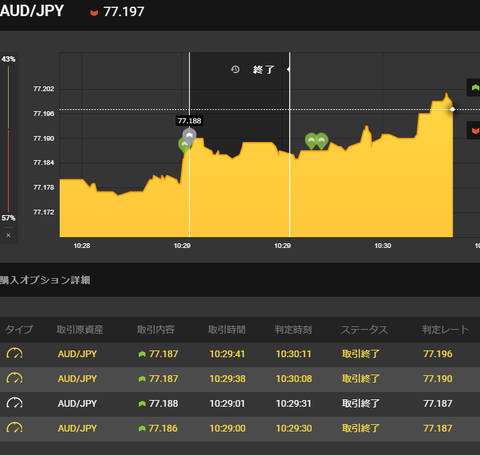Click the 判定レート column header
This screenshot has height=455, width=480.
tap(445, 330)
